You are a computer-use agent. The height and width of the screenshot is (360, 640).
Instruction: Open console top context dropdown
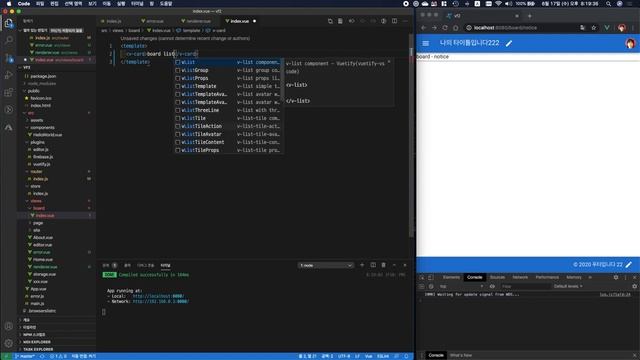[461, 286]
